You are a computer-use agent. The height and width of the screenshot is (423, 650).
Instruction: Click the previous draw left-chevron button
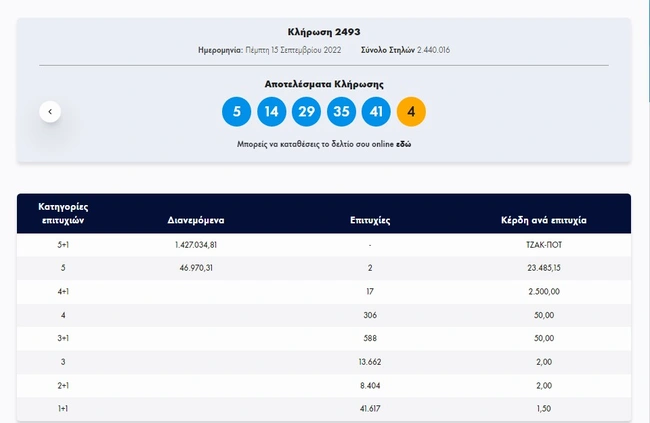tap(50, 112)
